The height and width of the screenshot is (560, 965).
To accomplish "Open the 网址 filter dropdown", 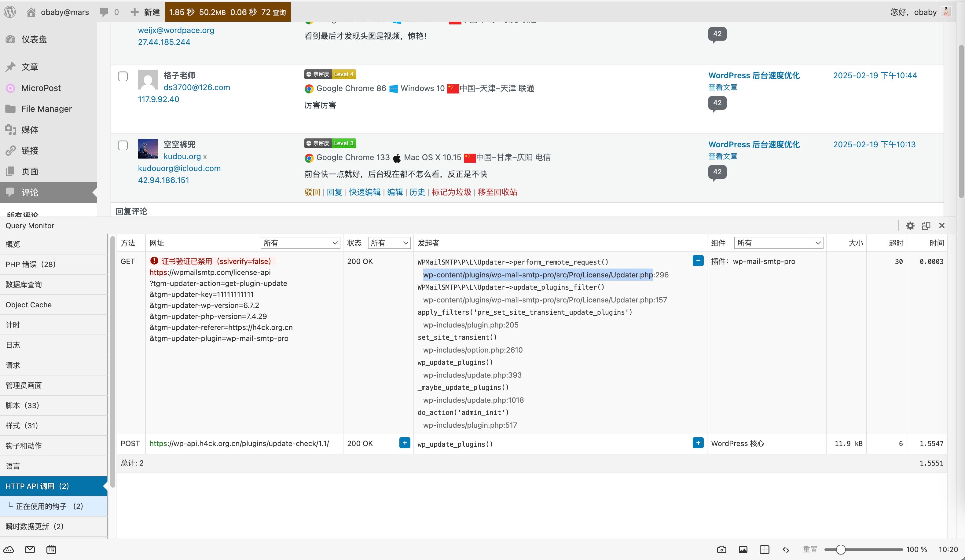I will (300, 243).
